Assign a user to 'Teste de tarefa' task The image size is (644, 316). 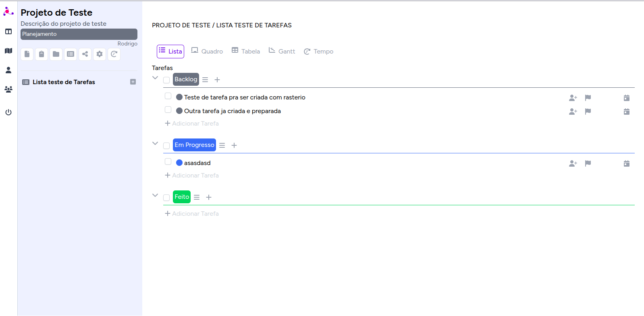pos(573,98)
